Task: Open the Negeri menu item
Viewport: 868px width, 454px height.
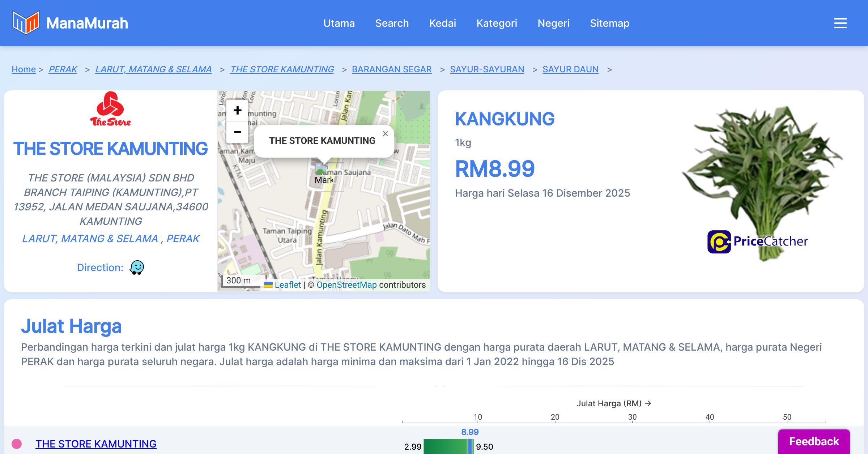Action: (x=553, y=23)
